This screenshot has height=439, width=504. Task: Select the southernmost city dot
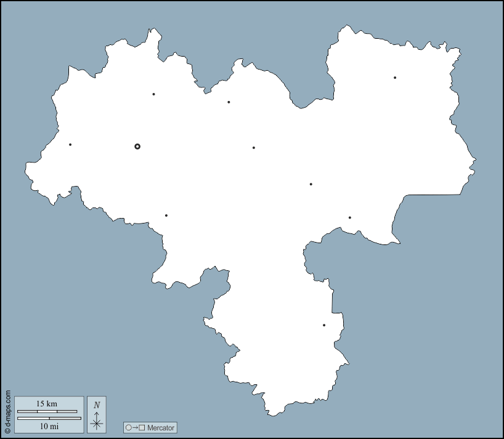click(x=324, y=325)
